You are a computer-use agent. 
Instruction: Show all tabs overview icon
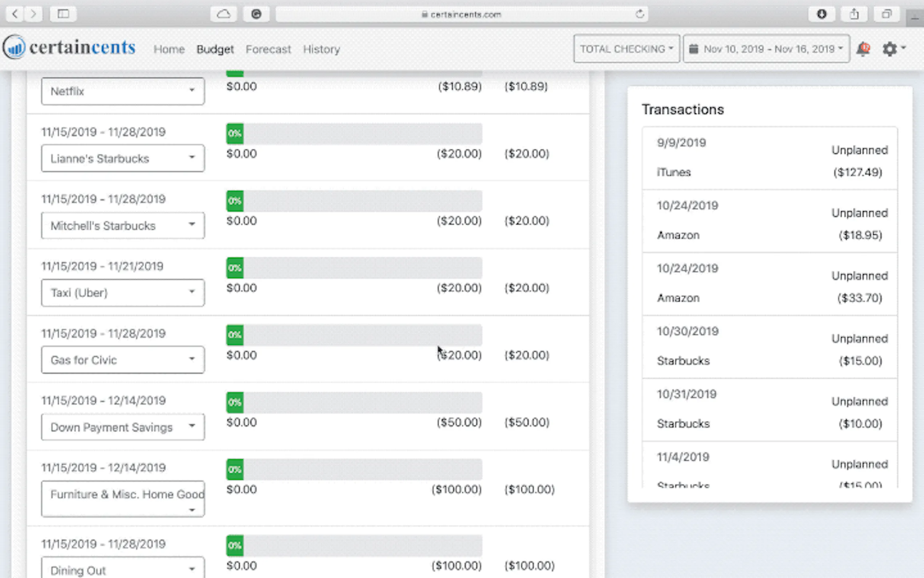pyautogui.click(x=886, y=14)
